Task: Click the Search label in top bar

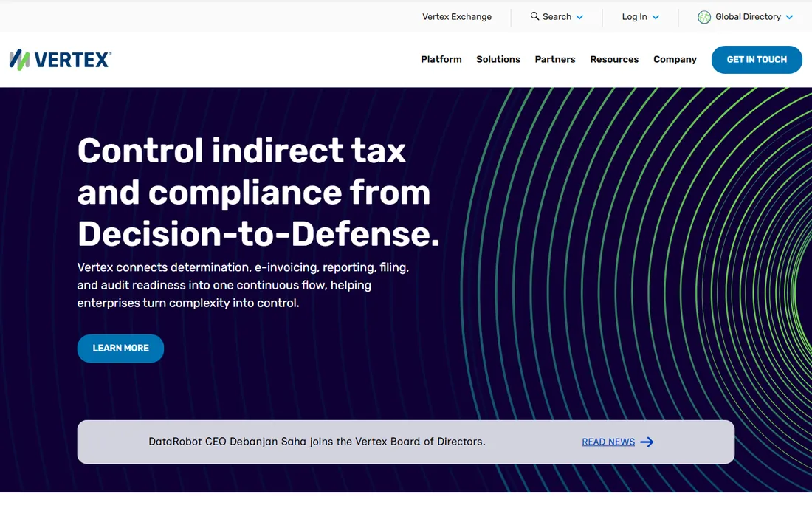Action: pyautogui.click(x=557, y=16)
